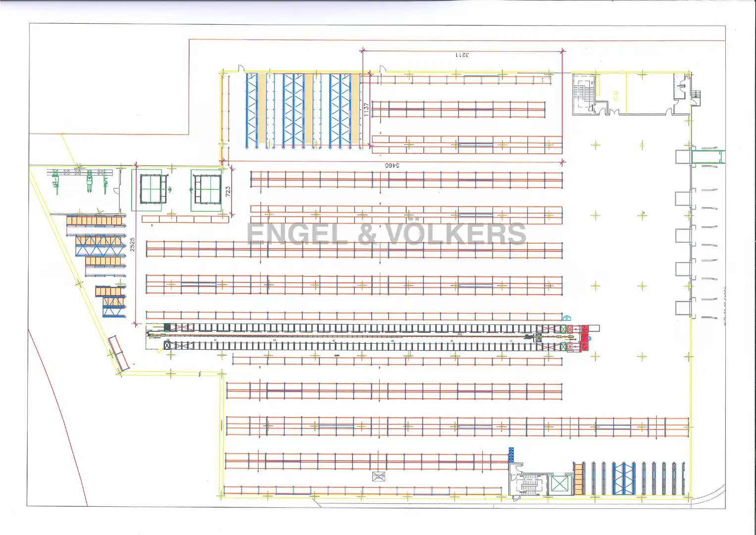This screenshot has width=756, height=535.
Task: Click the small cyan symbol above the conveyor
Action: [x=566, y=318]
